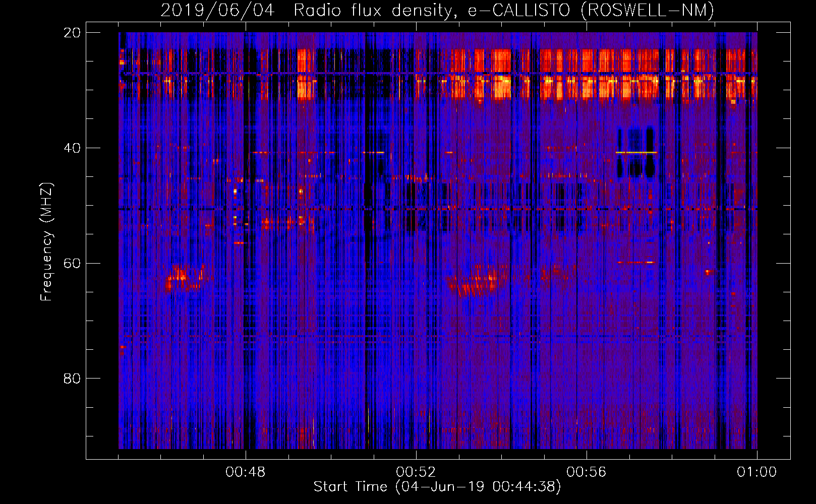Click the plot title text at top
The width and height of the screenshot is (816, 504).
(x=437, y=10)
